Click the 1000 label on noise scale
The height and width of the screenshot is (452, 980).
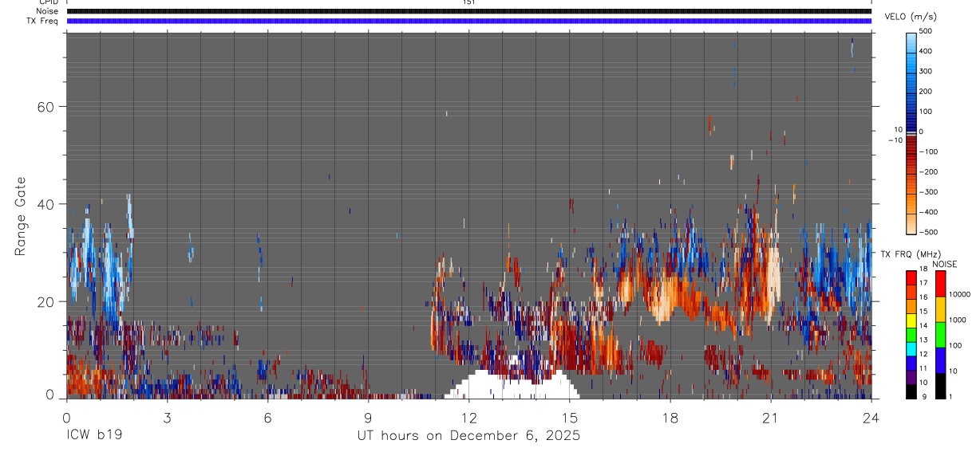coord(958,320)
